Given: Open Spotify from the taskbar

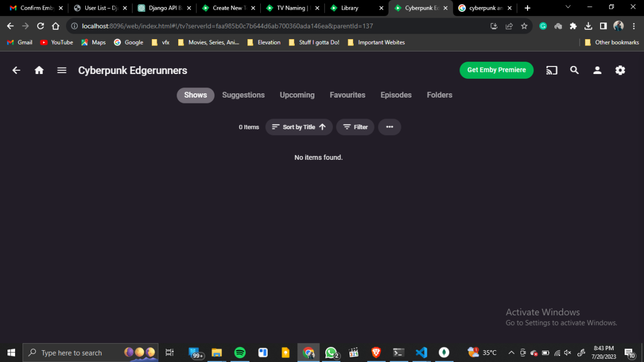Looking at the screenshot, I should (x=240, y=352).
